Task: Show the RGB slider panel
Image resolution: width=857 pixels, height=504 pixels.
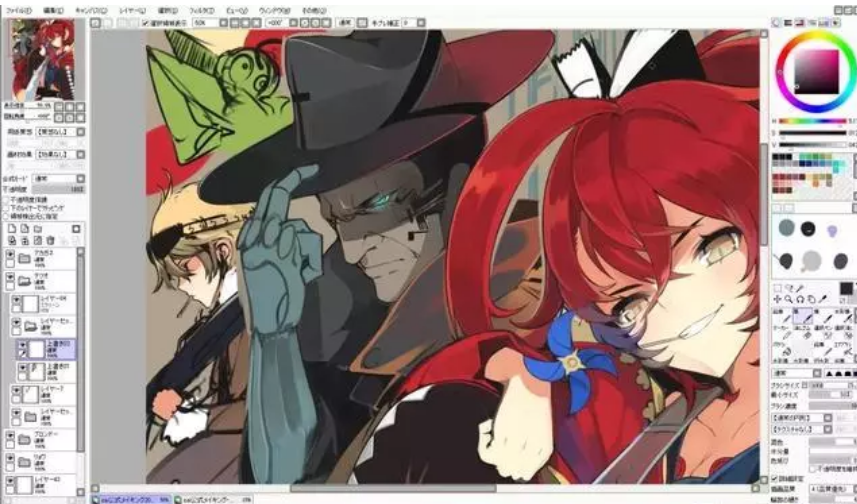Action: point(788,23)
